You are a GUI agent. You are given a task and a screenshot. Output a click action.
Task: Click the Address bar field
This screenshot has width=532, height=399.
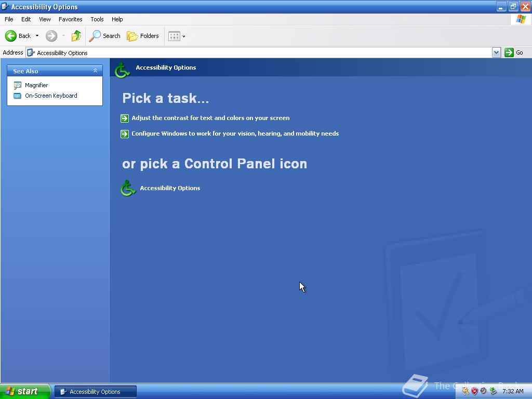259,52
